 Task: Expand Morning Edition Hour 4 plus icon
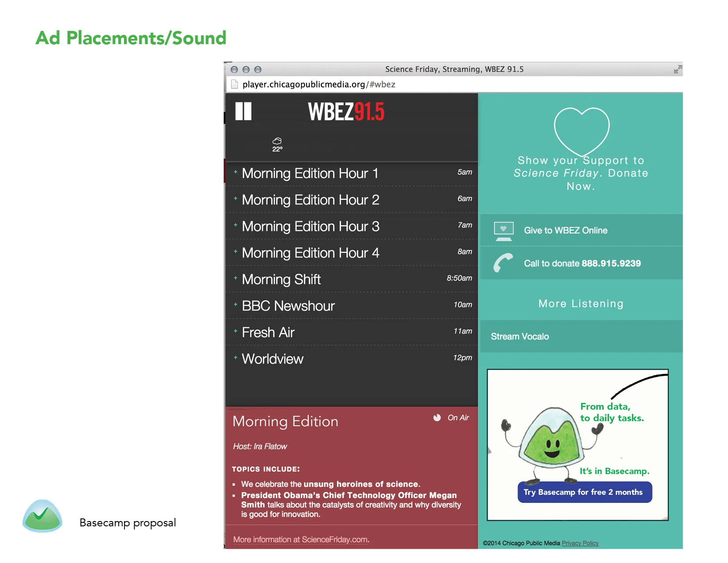point(236,251)
